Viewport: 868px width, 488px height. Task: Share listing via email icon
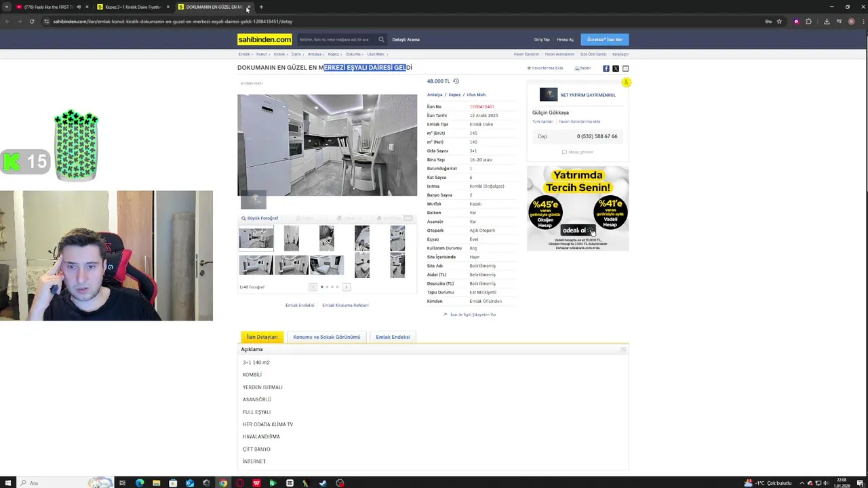(625, 68)
